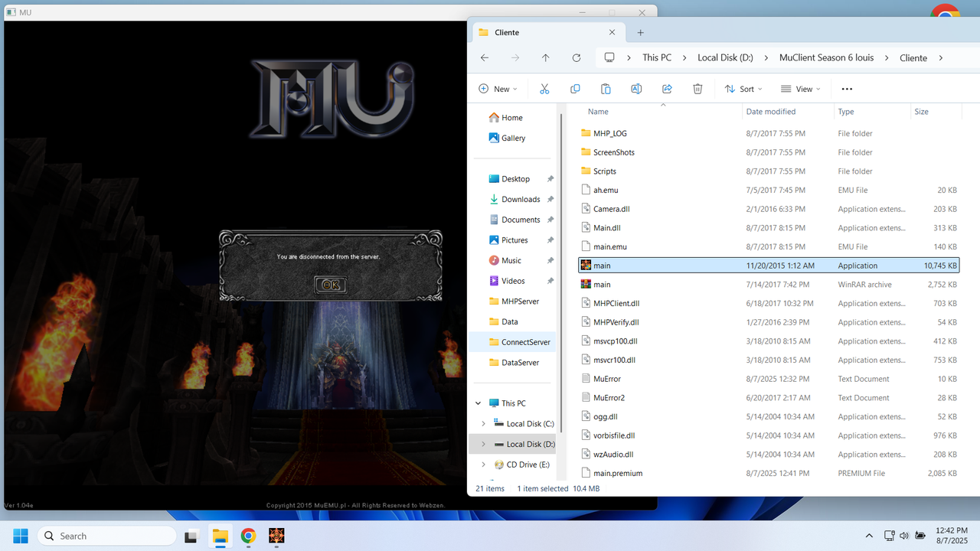Open Chrome from the taskbar

(x=248, y=536)
